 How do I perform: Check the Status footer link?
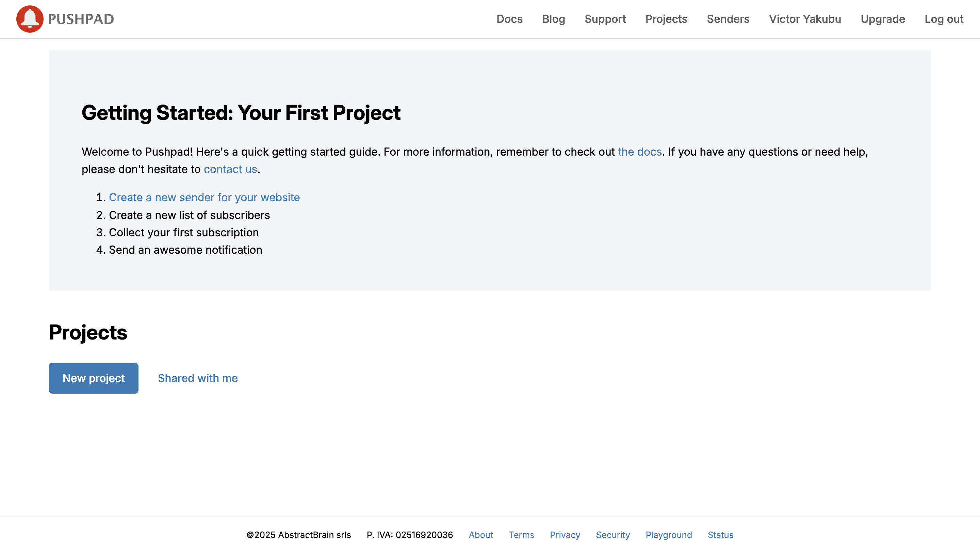click(720, 535)
